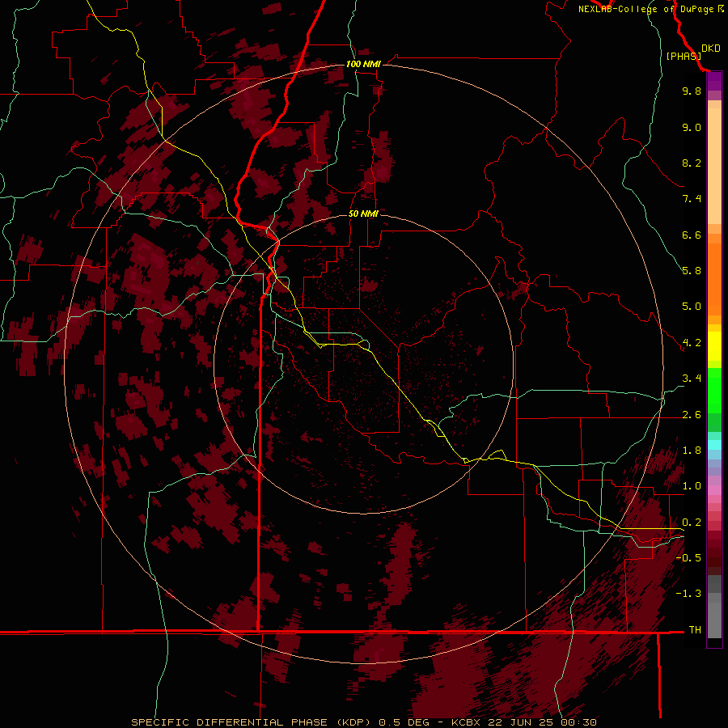The height and width of the screenshot is (728, 728).
Task: Click the [PHAS] legend header
Action: point(684,56)
